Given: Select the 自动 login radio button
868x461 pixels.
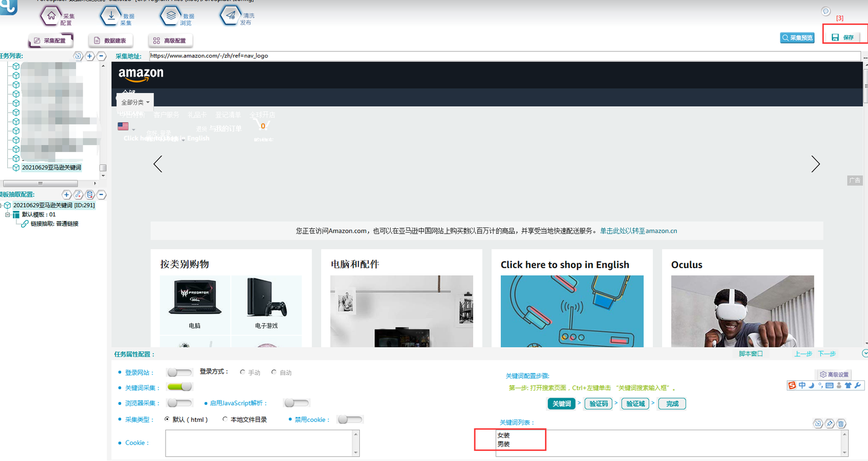Looking at the screenshot, I should tap(274, 372).
